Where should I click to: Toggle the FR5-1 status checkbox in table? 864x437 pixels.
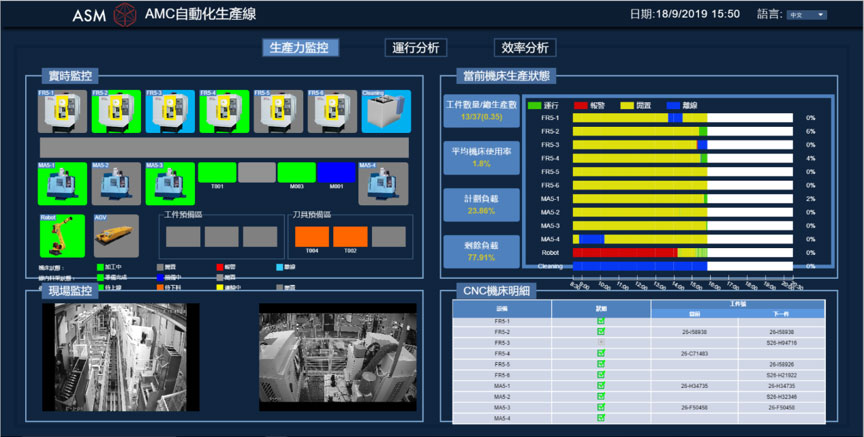(x=601, y=321)
